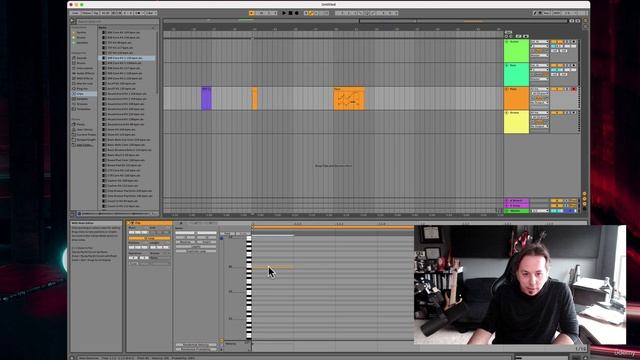Select the purple return track header
The image size is (640, 360).
click(x=516, y=201)
